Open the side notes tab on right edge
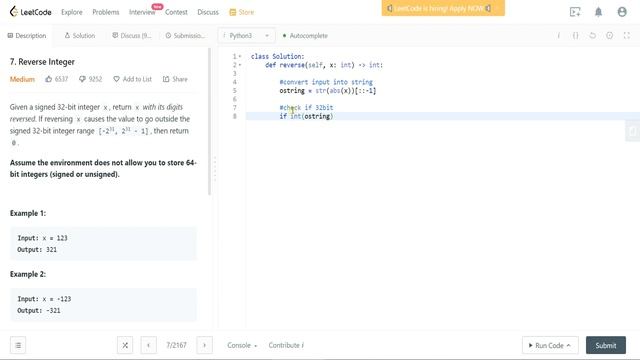The width and height of the screenshot is (640, 360). [x=633, y=131]
